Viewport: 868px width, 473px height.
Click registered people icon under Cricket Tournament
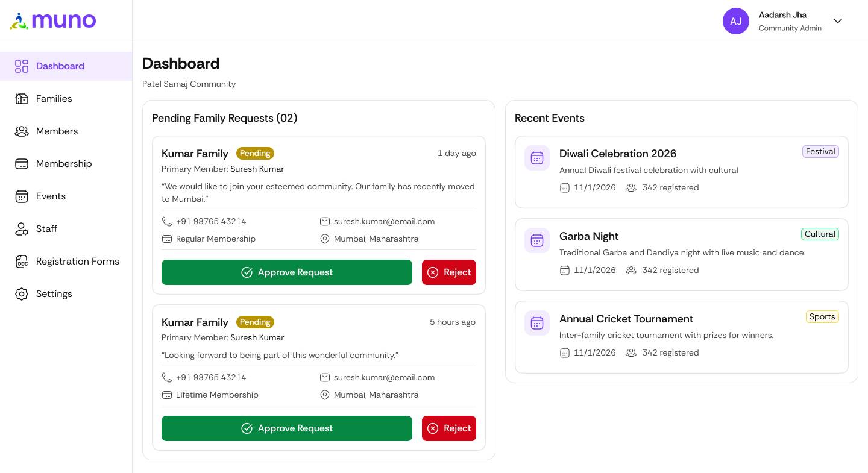[x=631, y=352]
